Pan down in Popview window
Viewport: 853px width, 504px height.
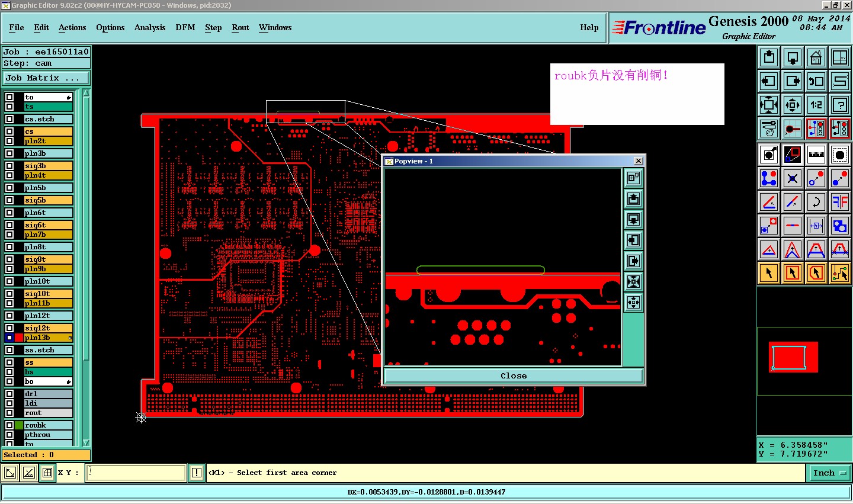633,219
